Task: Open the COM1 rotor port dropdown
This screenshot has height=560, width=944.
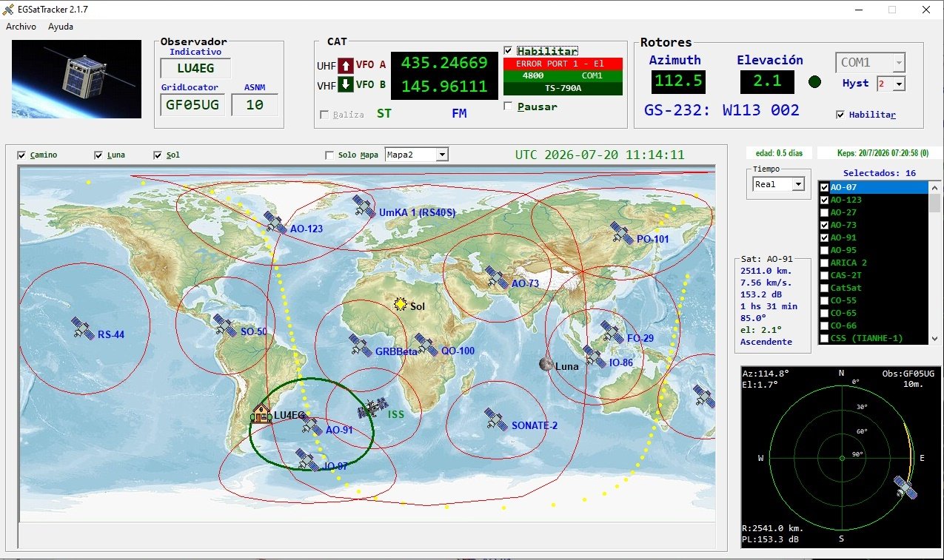Action: click(x=899, y=63)
